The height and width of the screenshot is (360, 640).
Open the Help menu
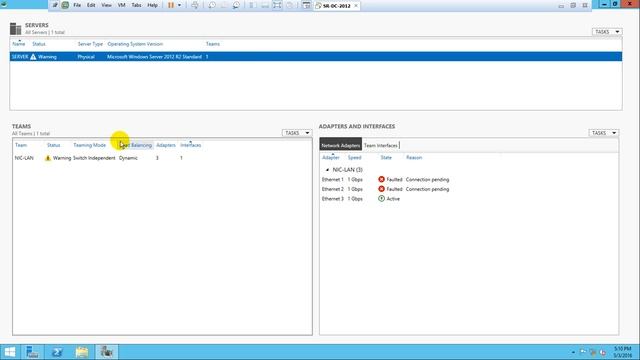point(152,5)
